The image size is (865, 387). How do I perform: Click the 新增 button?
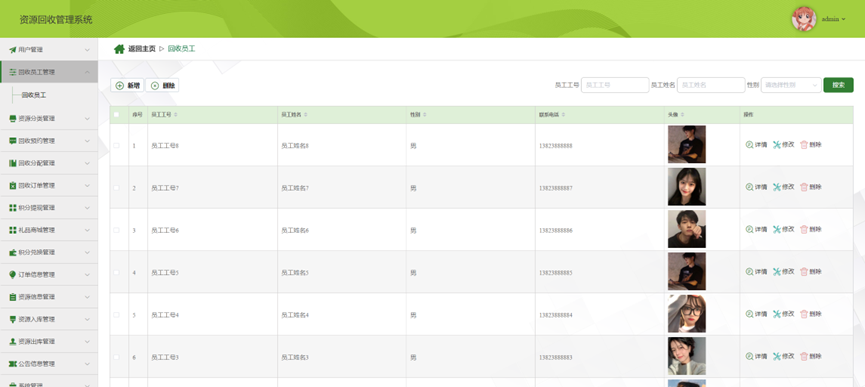(127, 85)
